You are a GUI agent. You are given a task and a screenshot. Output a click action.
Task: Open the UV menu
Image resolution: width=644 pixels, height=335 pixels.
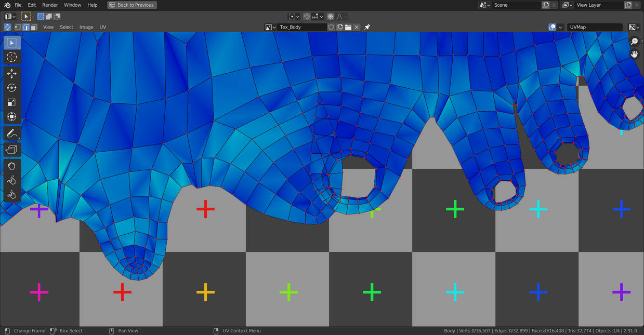pos(103,27)
